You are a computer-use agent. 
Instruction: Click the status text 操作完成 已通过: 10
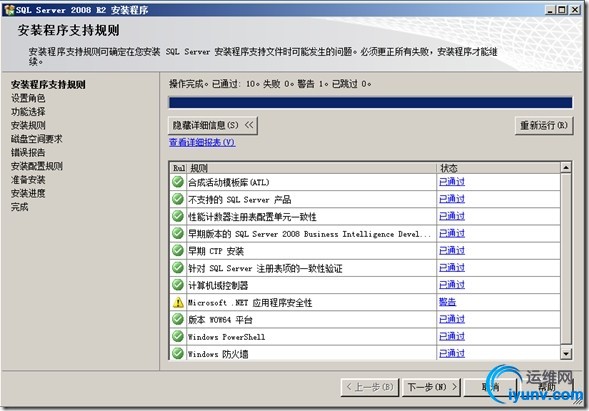(270, 84)
